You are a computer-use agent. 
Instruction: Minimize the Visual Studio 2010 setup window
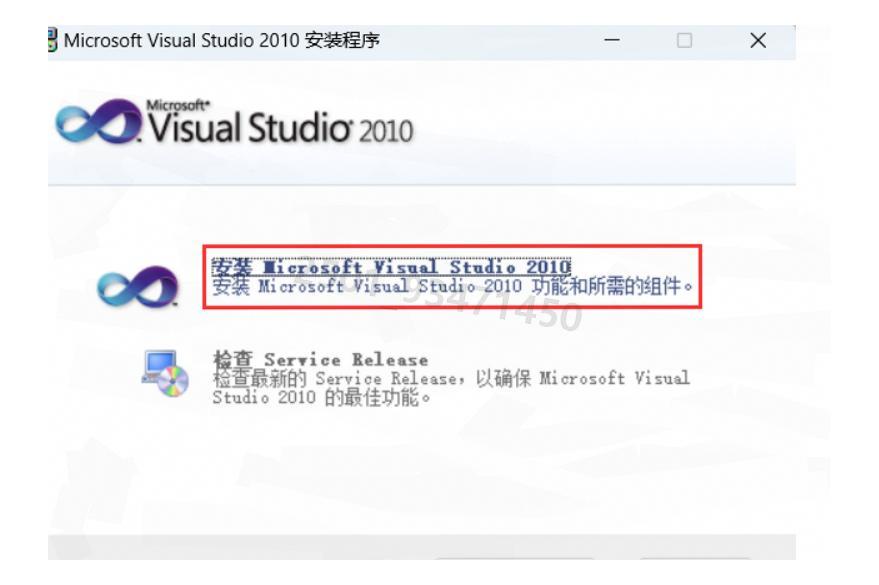click(x=612, y=40)
